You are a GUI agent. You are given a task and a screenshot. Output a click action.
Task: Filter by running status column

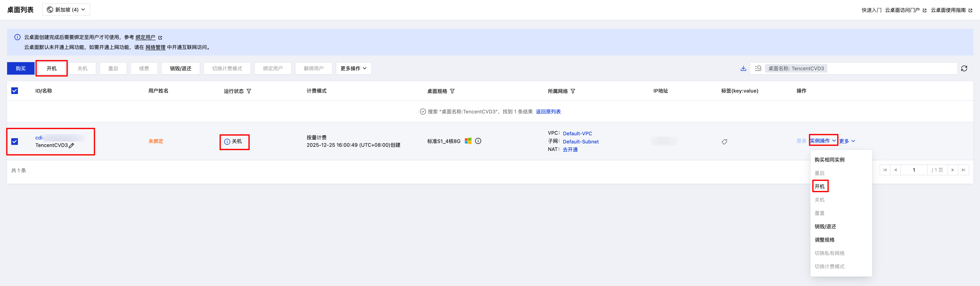[249, 91]
